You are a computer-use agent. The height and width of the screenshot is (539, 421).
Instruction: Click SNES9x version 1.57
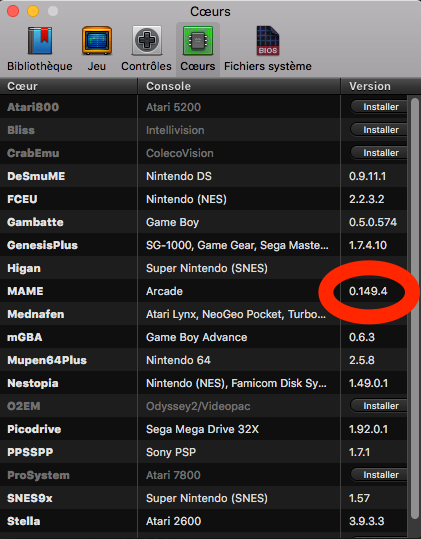[x=359, y=498]
